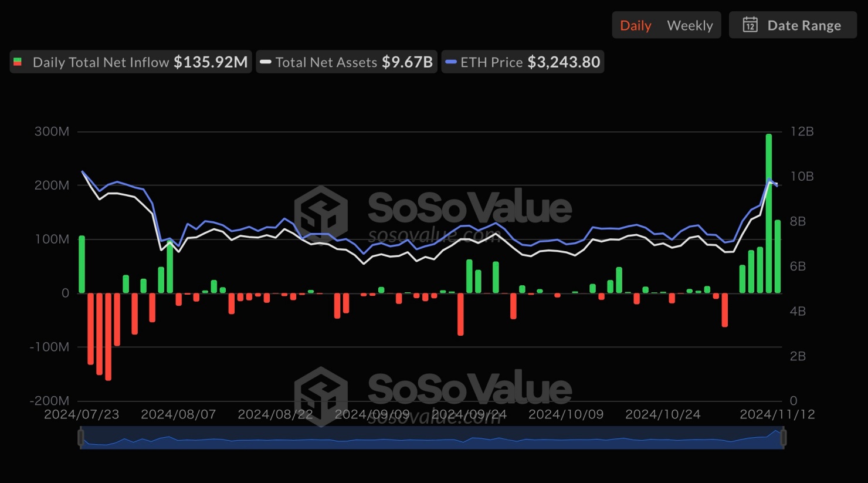The width and height of the screenshot is (868, 483).
Task: Click the tallest green inflow bar
Action: (x=768, y=214)
